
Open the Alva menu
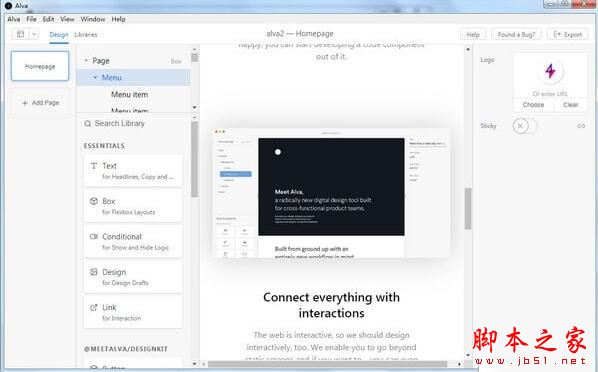click(14, 19)
